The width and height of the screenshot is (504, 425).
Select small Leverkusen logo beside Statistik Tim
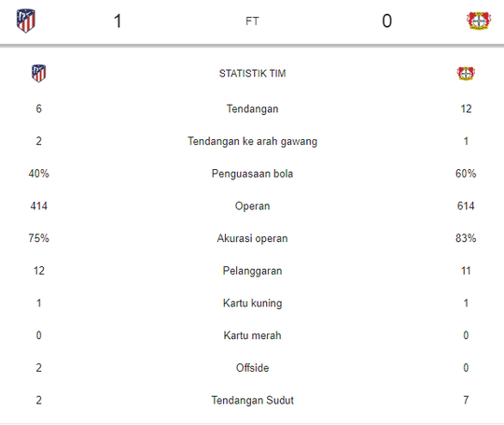466,74
